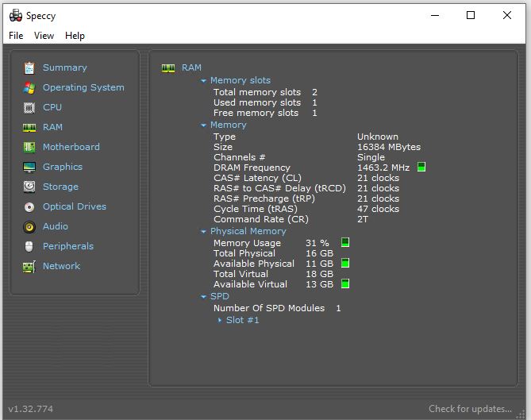Expand the Slot #1 arrow
The height and width of the screenshot is (420, 531).
[220, 320]
